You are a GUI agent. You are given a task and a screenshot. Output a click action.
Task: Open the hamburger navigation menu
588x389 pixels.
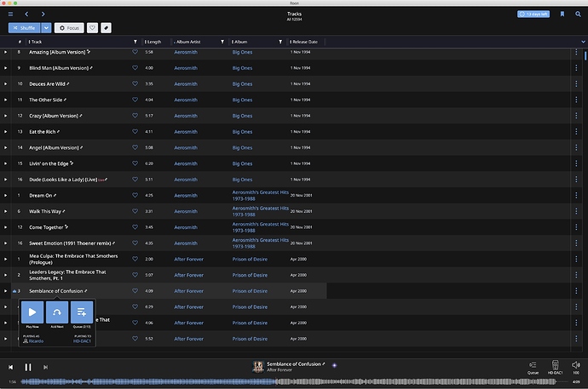click(x=10, y=14)
